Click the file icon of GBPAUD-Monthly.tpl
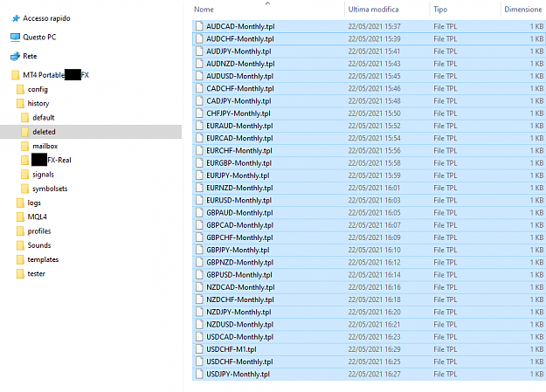The image size is (546, 392). click(199, 213)
